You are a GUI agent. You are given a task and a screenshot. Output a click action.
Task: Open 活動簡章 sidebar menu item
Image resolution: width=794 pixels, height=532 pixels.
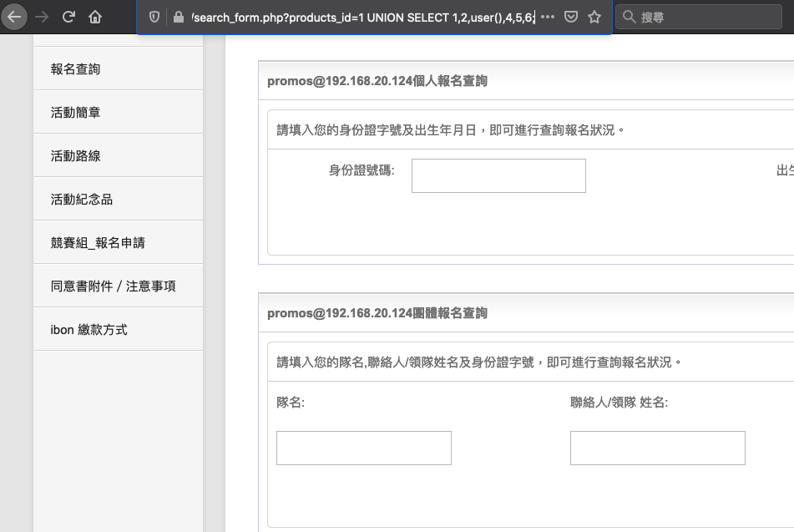coord(118,113)
